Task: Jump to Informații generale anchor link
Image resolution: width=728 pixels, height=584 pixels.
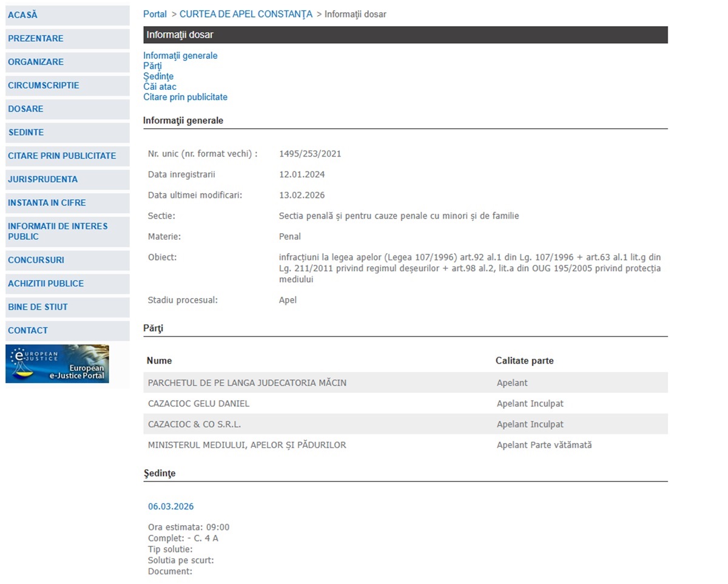Action: point(180,56)
